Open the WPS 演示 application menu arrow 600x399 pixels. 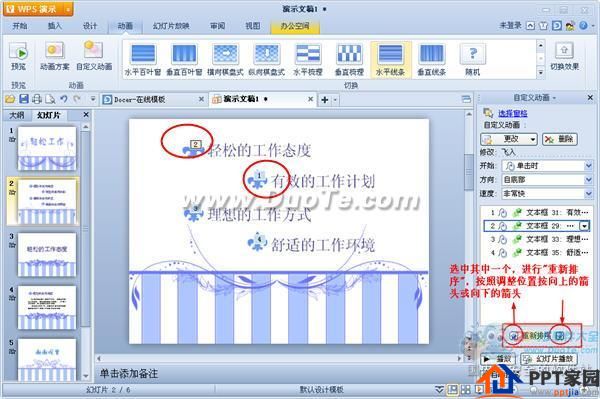tap(67, 9)
